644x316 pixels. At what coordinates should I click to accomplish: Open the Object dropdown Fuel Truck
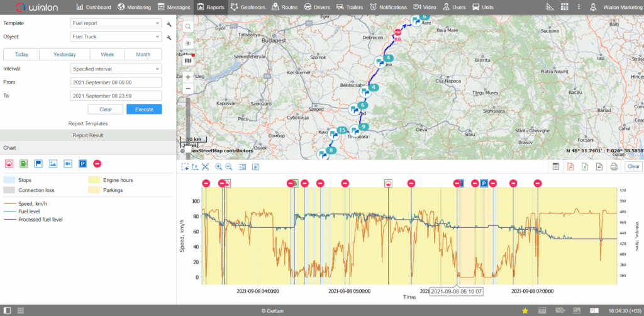click(116, 37)
